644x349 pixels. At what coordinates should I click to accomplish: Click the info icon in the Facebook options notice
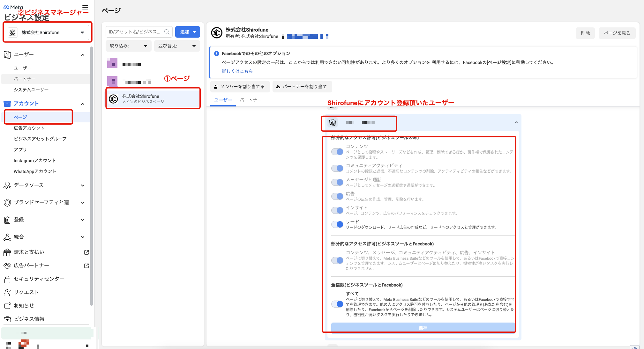coord(217,54)
